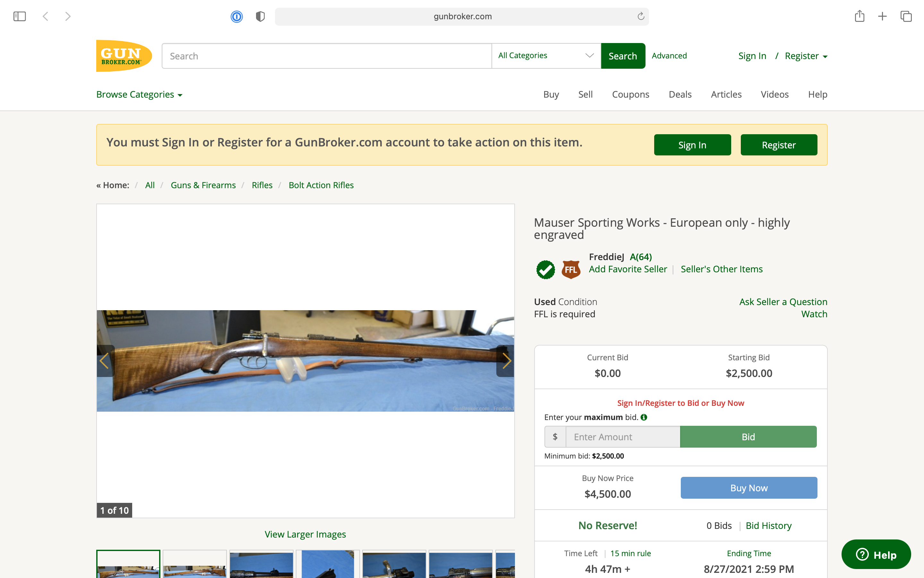Viewport: 924px width, 578px height.
Task: Click the green Bid button
Action: click(749, 437)
